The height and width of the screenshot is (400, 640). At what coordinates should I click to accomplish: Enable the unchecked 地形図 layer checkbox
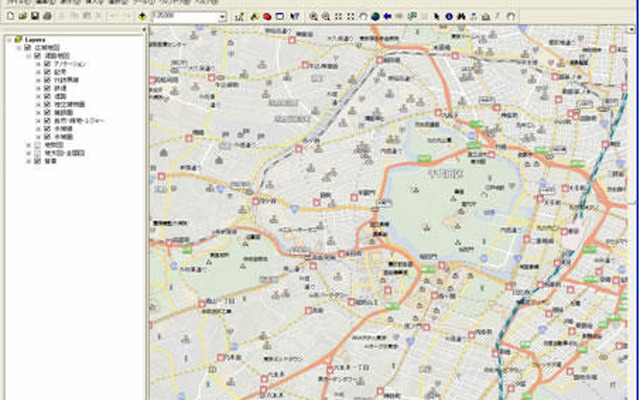[x=37, y=145]
